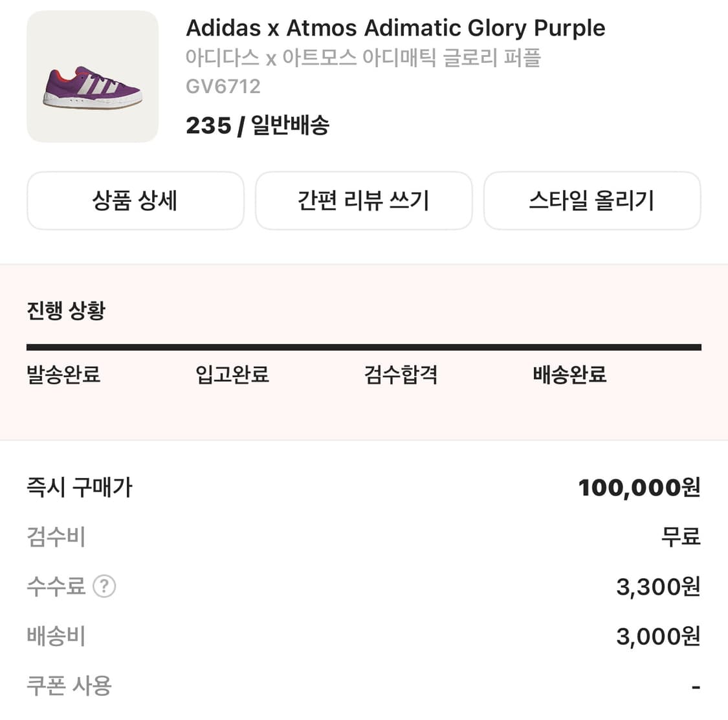This screenshot has height=720, width=728.
Task: Click the 235 / 일반배송 size label
Action: pos(258,125)
